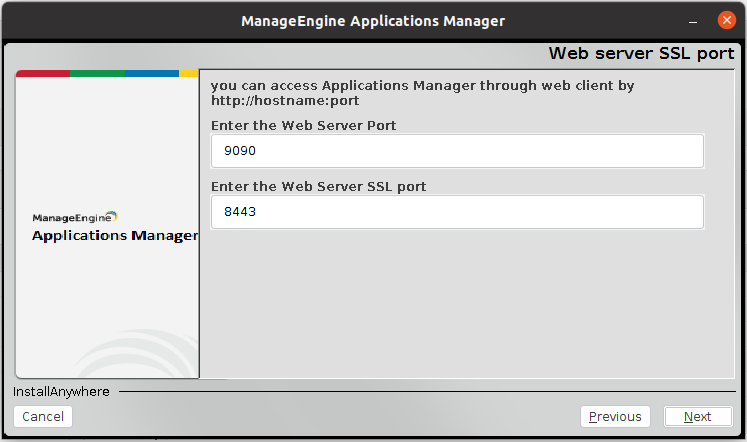Cancel the installation
The width and height of the screenshot is (747, 442).
[x=43, y=417]
